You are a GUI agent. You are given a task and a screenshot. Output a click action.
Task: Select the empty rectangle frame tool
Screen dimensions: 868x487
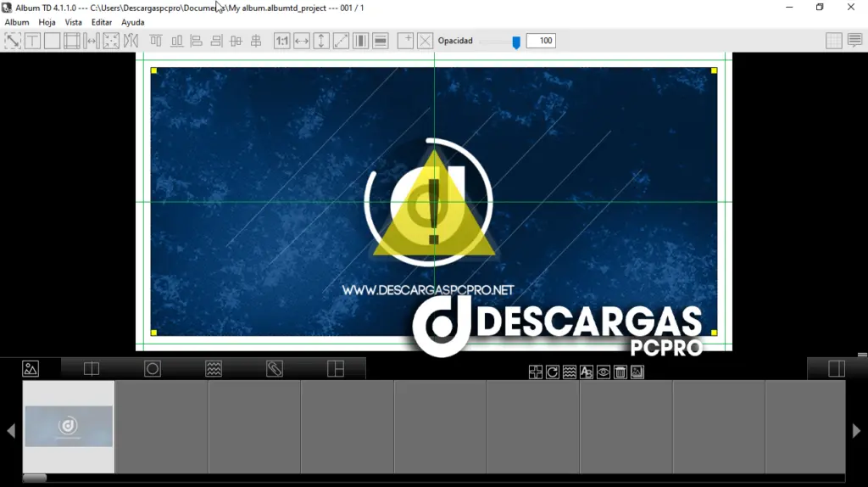point(52,41)
